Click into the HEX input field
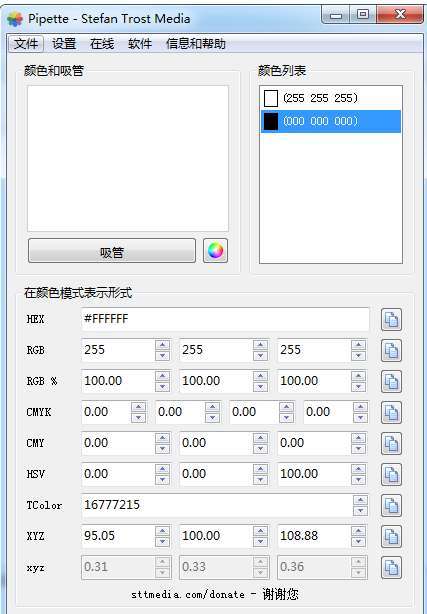The height and width of the screenshot is (614, 427). click(225, 319)
